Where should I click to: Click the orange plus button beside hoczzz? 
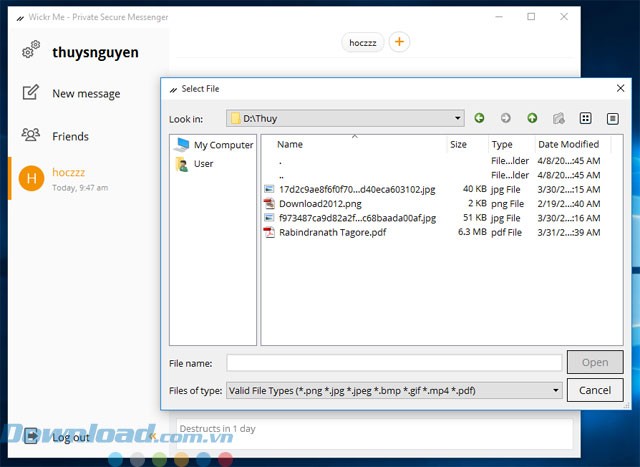click(399, 42)
